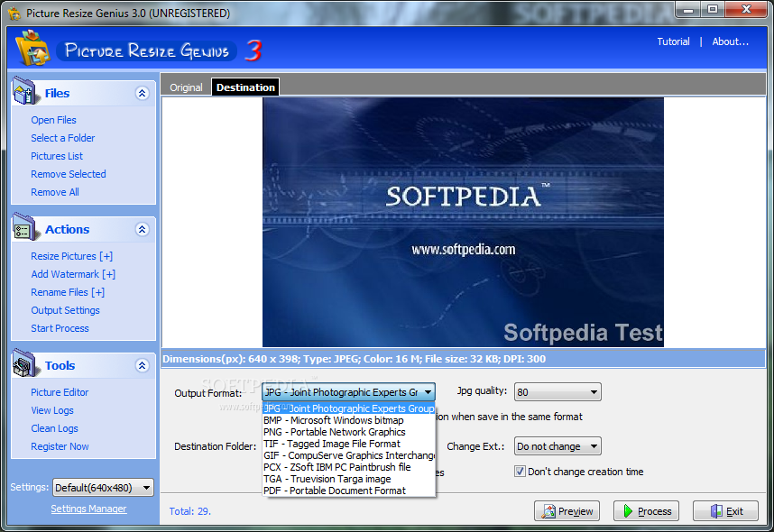Open the Jpg quality dropdown
This screenshot has width=774, height=532.
click(x=557, y=392)
